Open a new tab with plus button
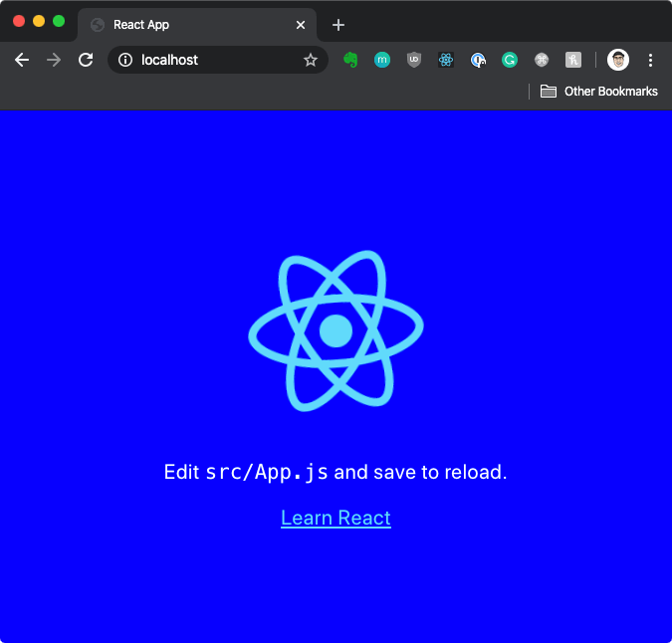This screenshot has height=643, width=672. coord(338,25)
